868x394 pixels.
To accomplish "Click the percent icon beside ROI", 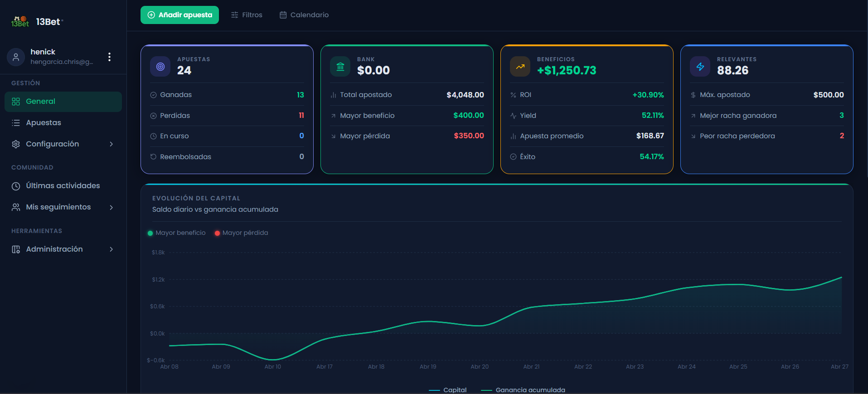I will click(x=513, y=95).
